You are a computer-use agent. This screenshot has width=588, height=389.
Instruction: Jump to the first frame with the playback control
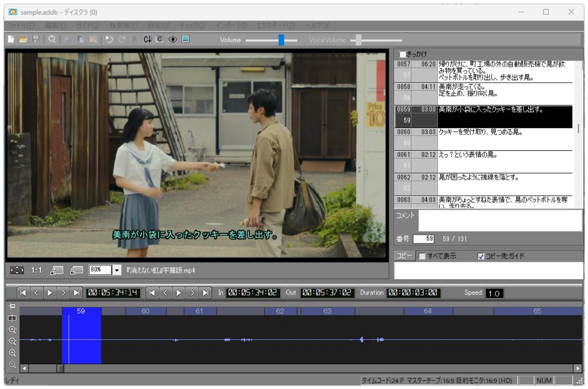23,293
